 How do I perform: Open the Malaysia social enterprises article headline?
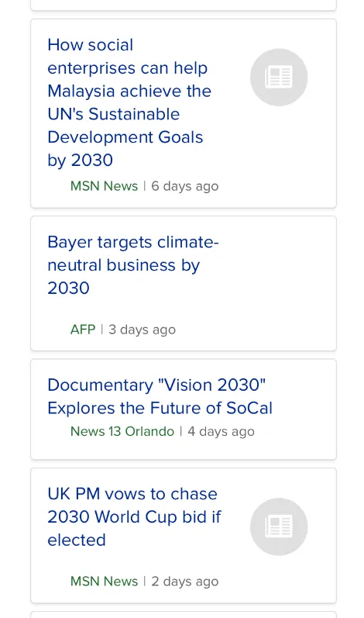[x=129, y=102]
